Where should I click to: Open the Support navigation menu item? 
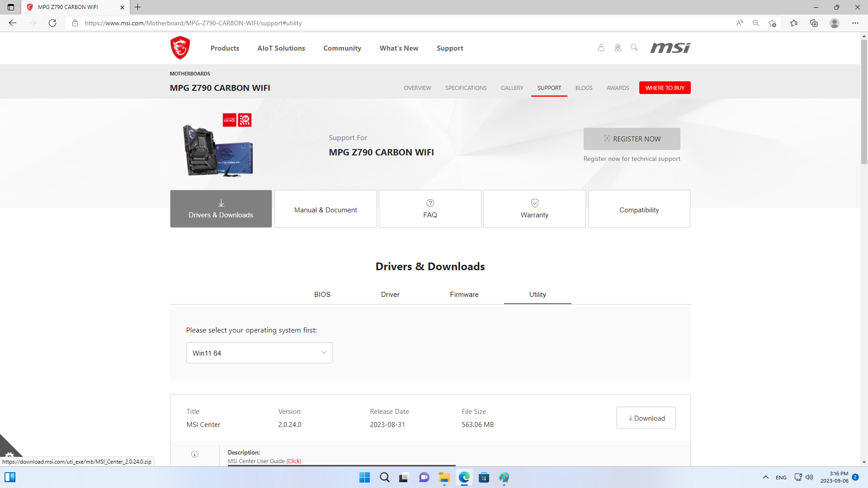449,48
